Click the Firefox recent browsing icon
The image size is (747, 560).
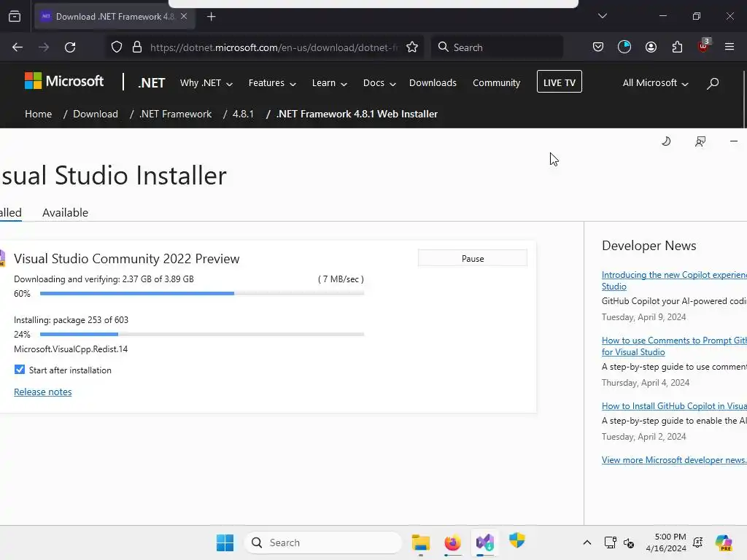[x=15, y=17]
